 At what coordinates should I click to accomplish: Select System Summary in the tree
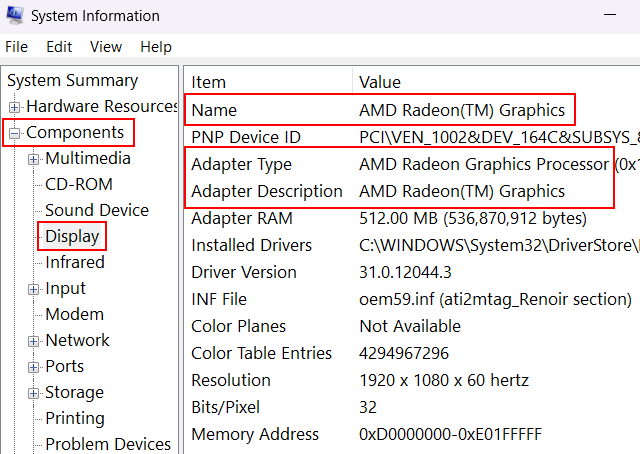click(x=73, y=80)
